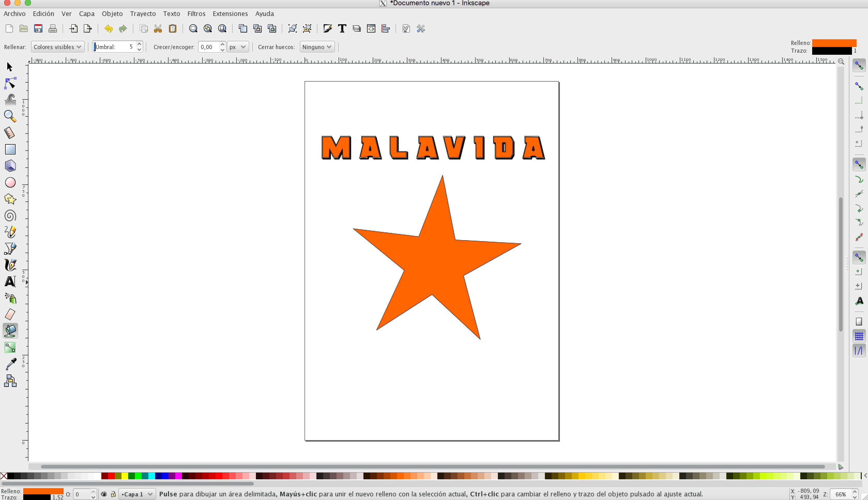Viewport: 868px width, 500px height.
Task: Toggle visibility of Capa 1
Action: coord(104,494)
